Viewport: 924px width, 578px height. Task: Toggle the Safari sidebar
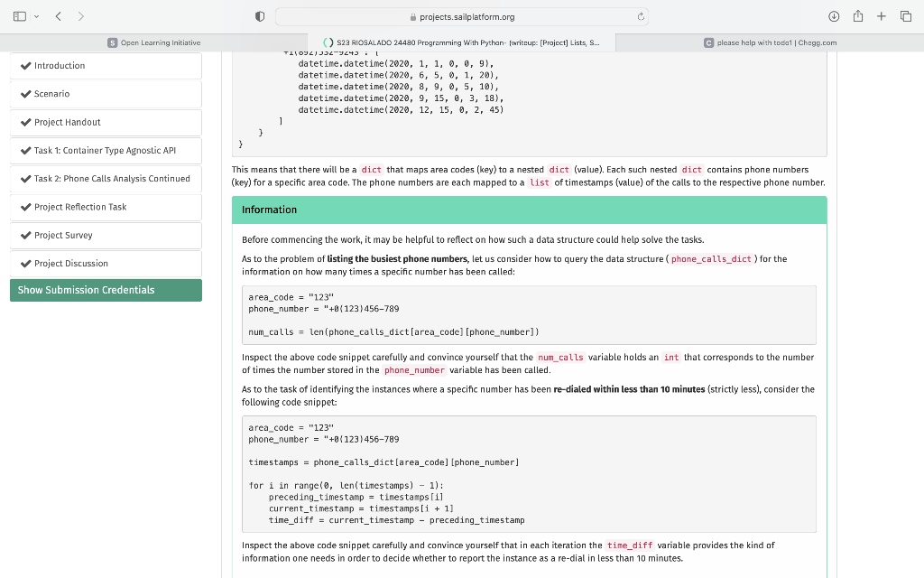(19, 15)
